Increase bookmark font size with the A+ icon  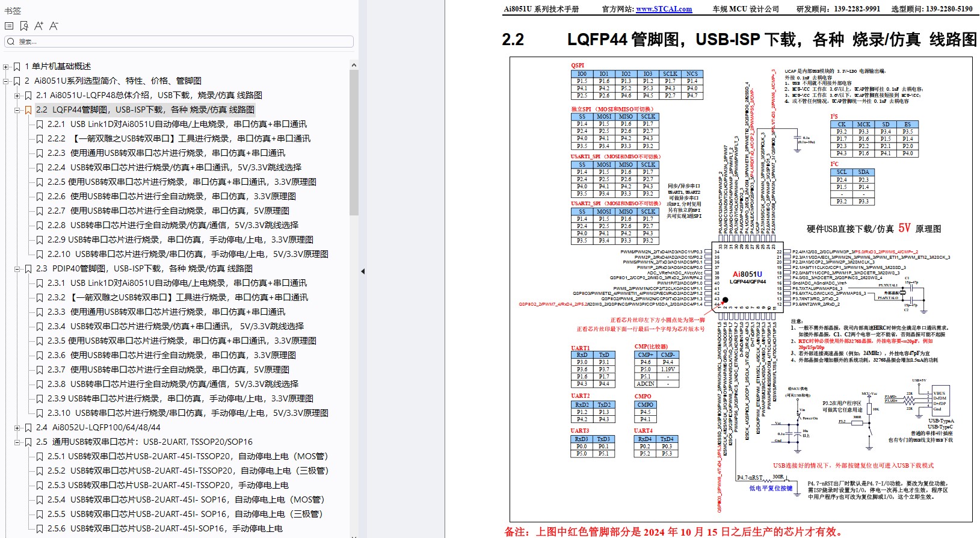pyautogui.click(x=39, y=26)
